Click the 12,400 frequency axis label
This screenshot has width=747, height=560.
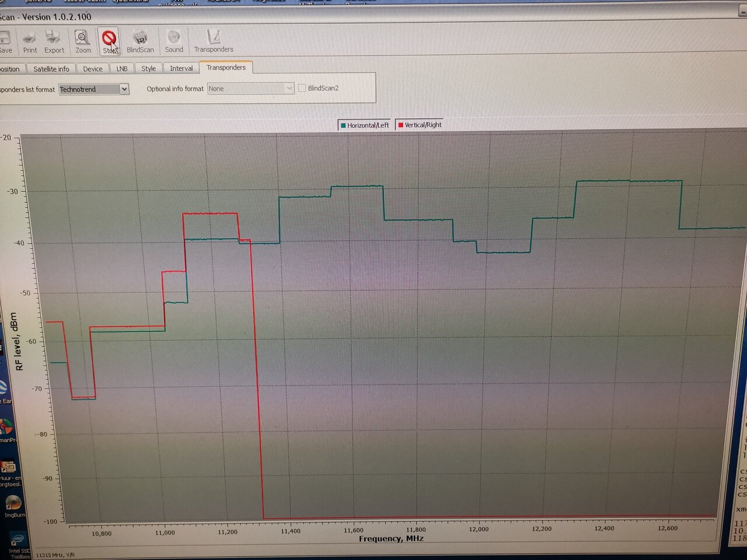(604, 528)
